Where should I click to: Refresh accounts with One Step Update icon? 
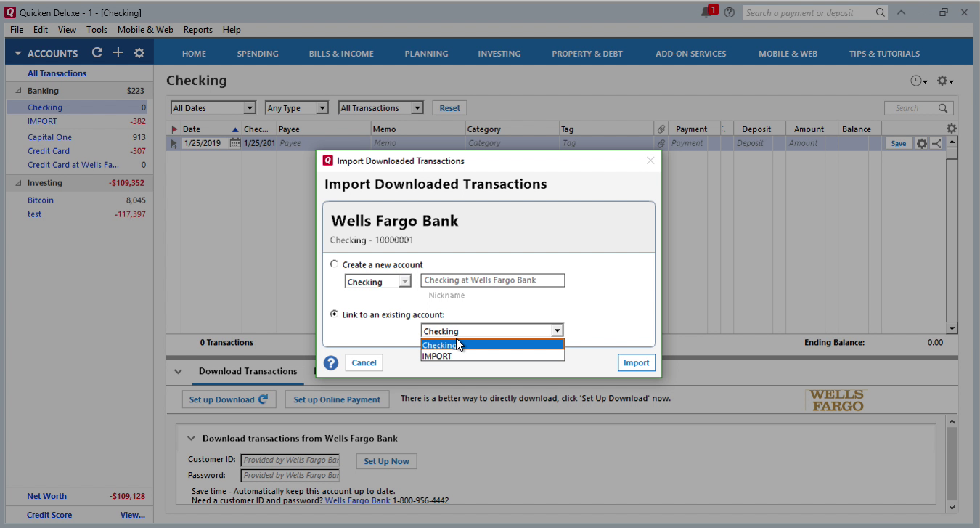[x=97, y=53]
